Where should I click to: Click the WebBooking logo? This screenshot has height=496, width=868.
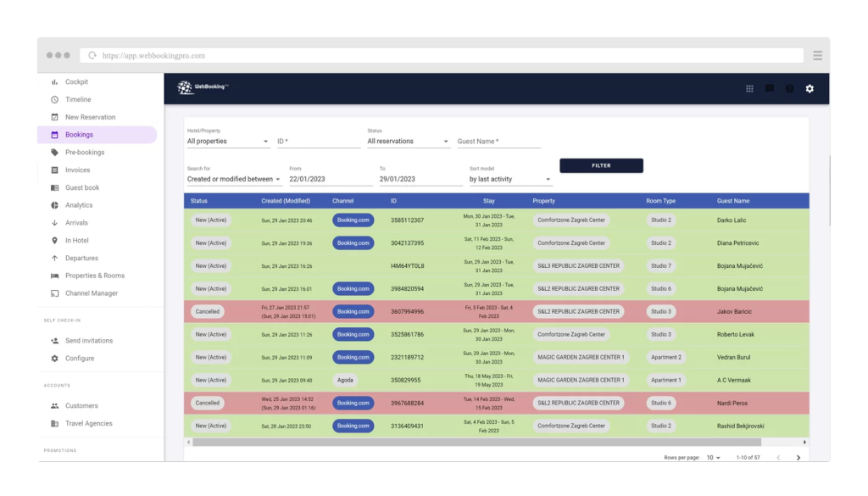click(203, 87)
